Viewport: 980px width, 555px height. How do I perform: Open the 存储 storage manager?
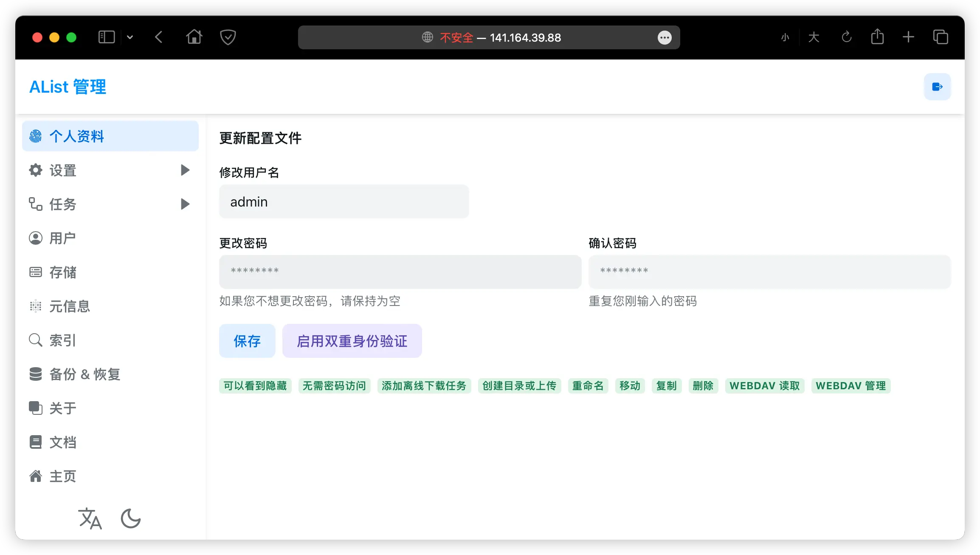(63, 272)
